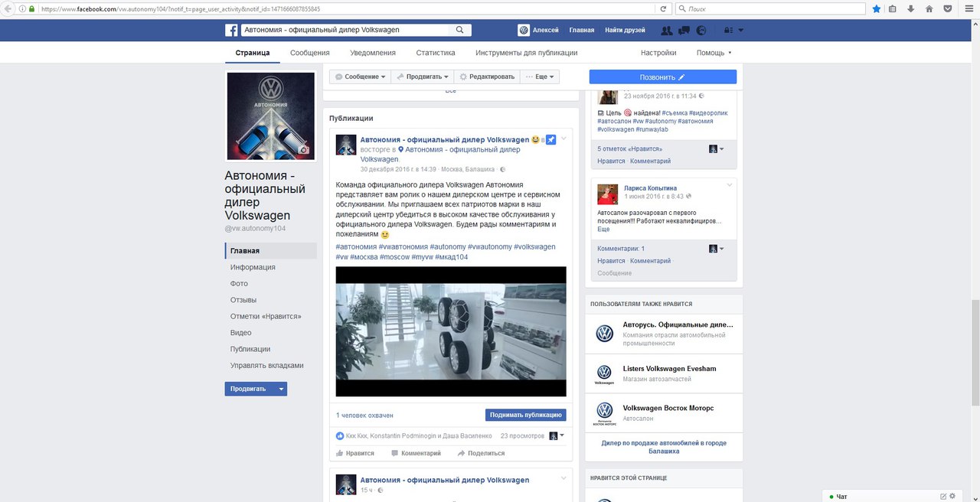The height and width of the screenshot is (502, 980).
Task: Expand the Помощь dropdown
Action: (714, 53)
